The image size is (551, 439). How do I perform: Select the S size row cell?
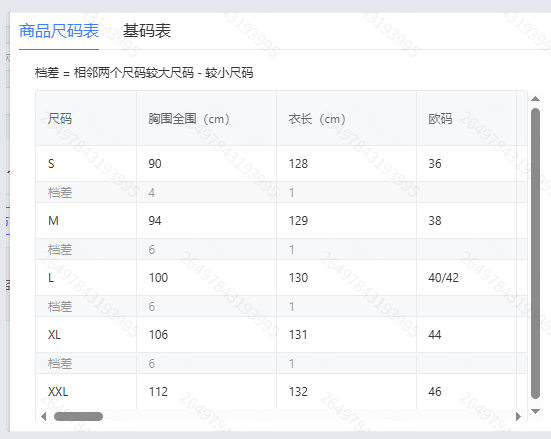point(86,164)
